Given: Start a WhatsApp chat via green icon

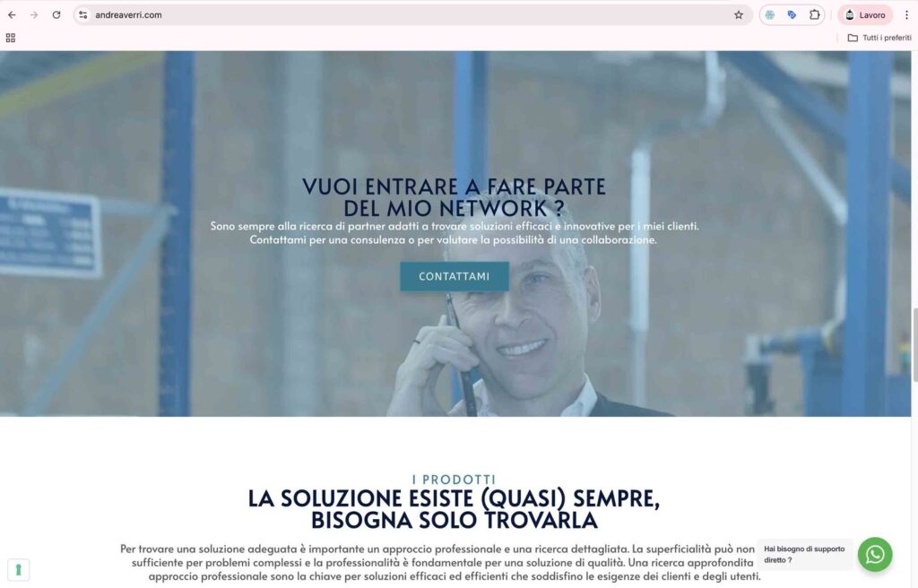Looking at the screenshot, I should click(x=875, y=554).
